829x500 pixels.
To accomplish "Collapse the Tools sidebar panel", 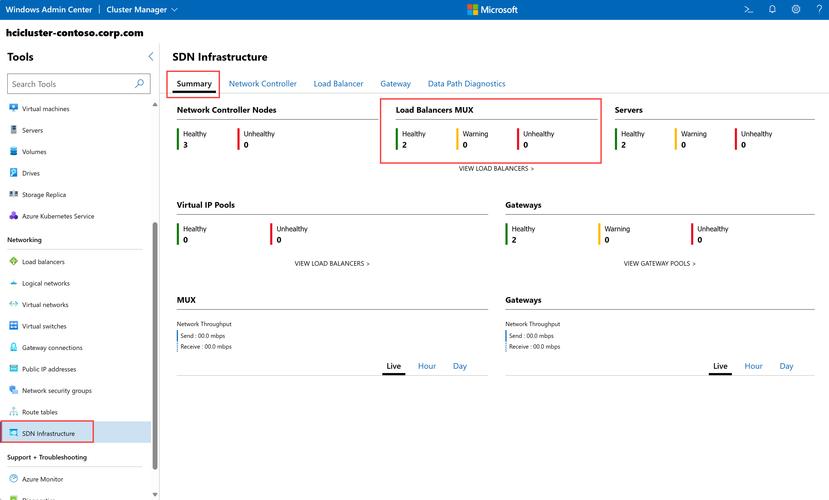I will pos(151,57).
